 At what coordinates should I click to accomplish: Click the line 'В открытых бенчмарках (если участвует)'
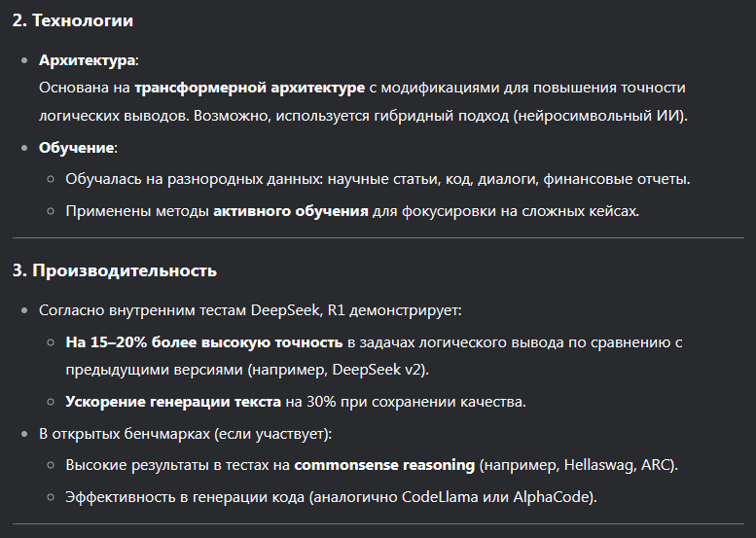click(185, 434)
